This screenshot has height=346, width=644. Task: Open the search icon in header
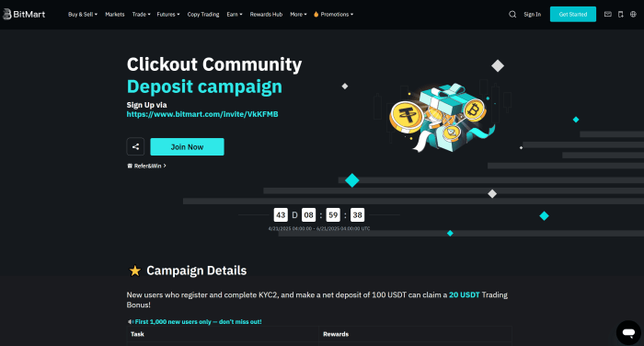tap(512, 15)
